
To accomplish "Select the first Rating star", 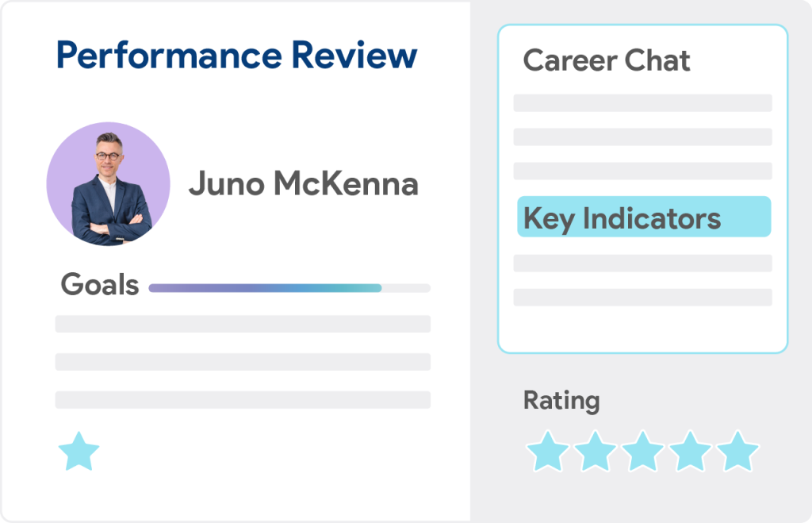I will pyautogui.click(x=547, y=451).
